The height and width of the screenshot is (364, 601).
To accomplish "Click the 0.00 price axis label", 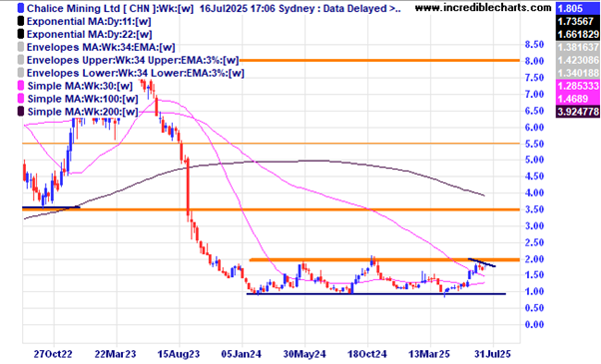I will (534, 324).
